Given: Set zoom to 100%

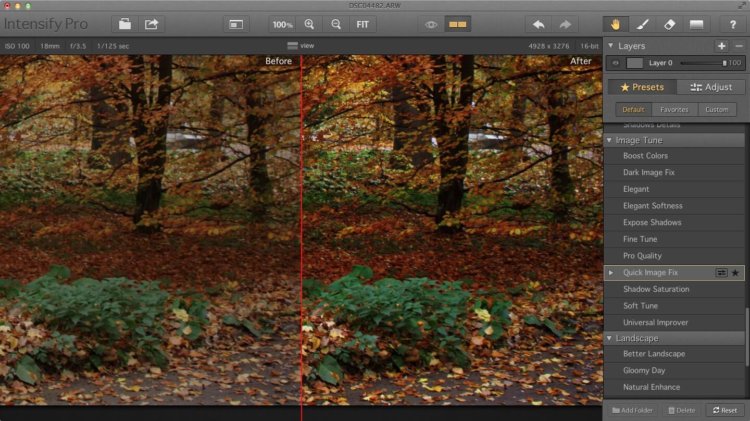Looking at the screenshot, I should pos(282,24).
